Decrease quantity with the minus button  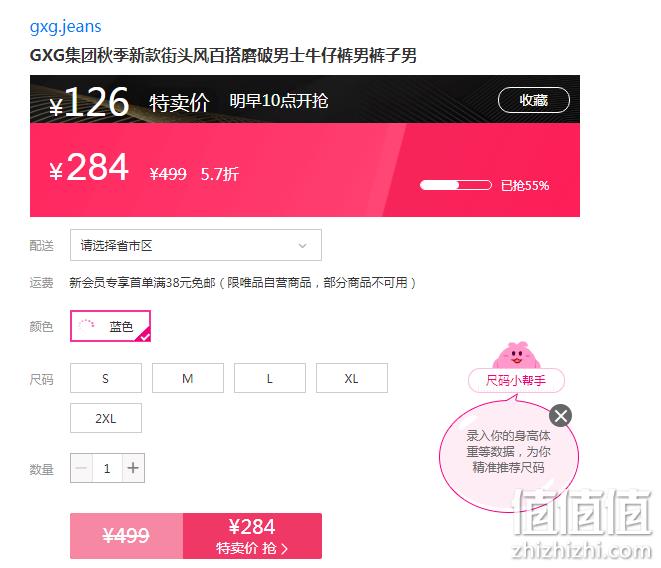coord(81,468)
